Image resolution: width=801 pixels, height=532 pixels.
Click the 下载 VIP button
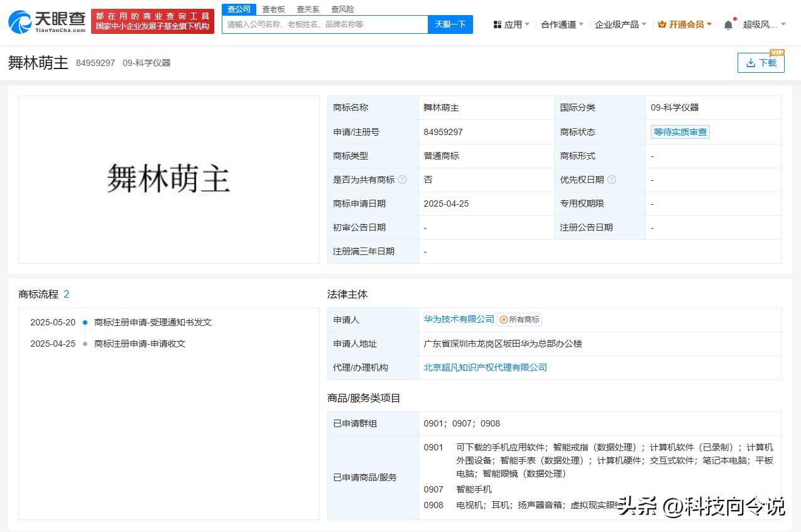tap(761, 63)
